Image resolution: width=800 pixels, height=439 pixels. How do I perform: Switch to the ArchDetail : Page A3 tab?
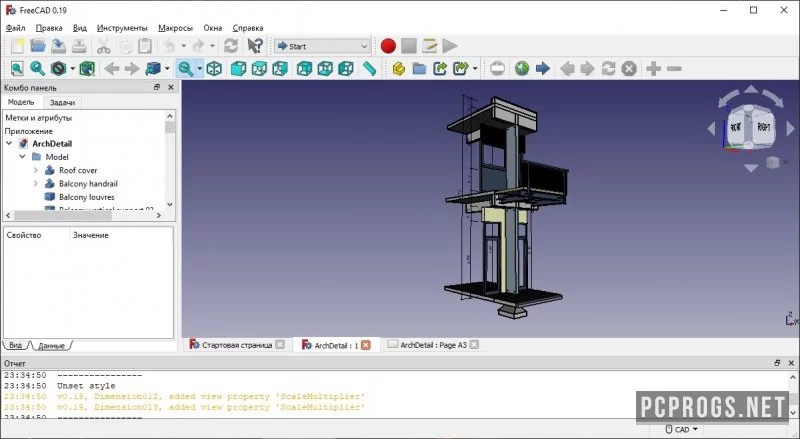433,345
